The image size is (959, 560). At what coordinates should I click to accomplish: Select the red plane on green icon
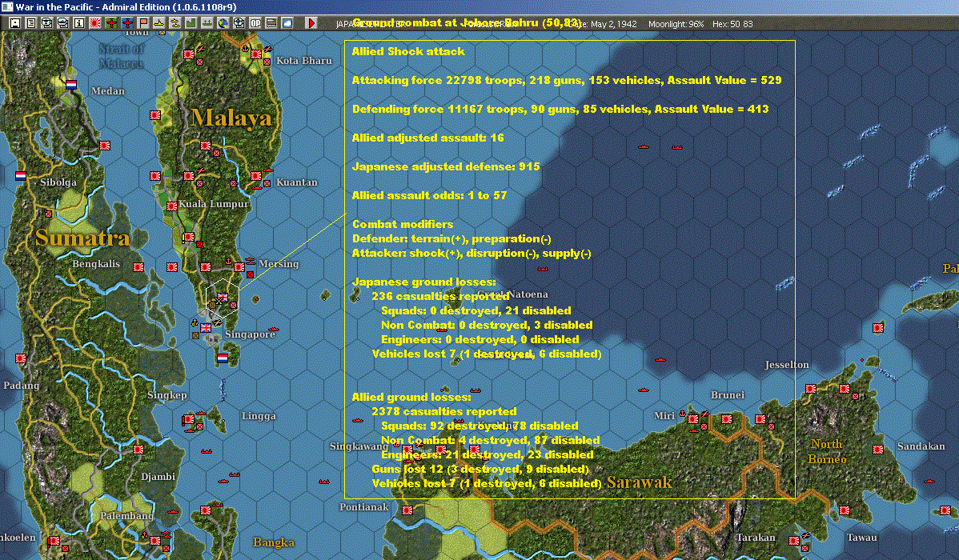point(111,23)
